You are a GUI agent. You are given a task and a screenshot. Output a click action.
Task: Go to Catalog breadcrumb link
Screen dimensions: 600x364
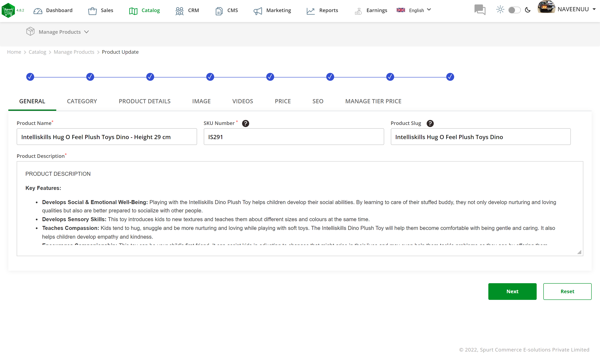click(37, 52)
